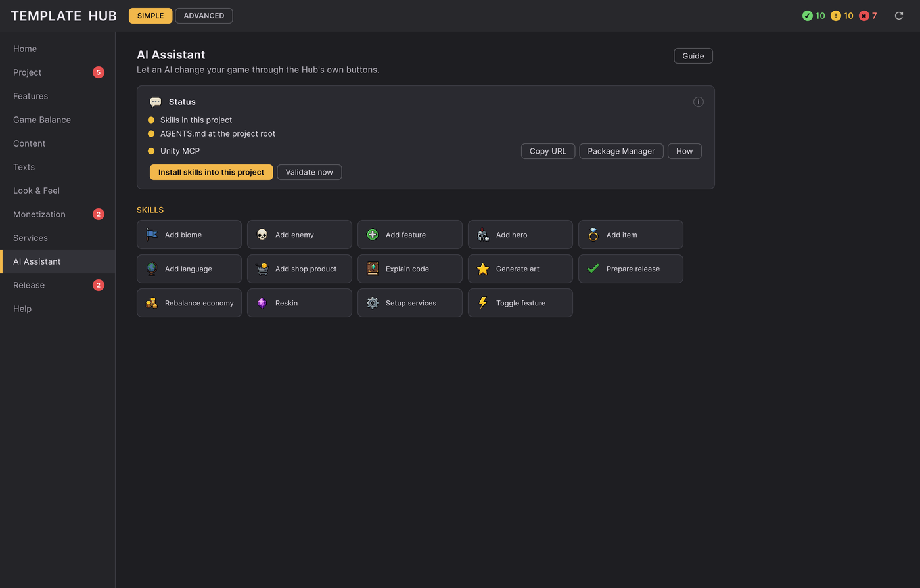Screen dimensions: 920x588
Task: Click the Rebalance economy coins icon
Action: (152, 303)
